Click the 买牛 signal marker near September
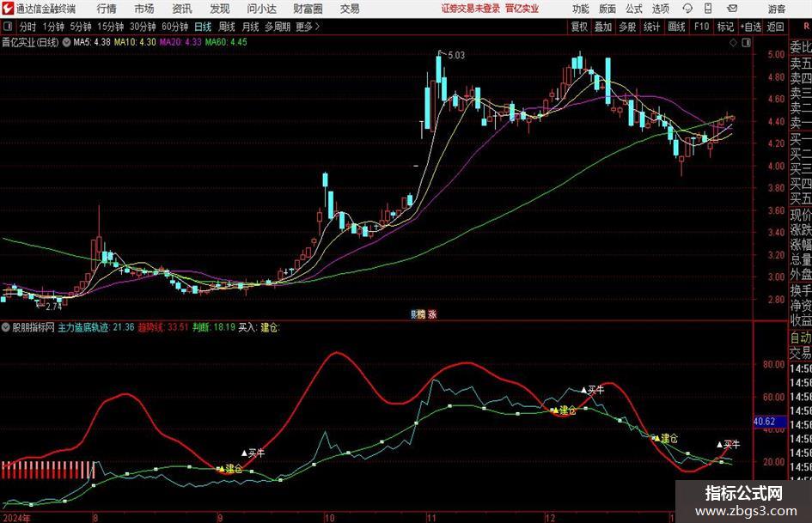 point(253,453)
